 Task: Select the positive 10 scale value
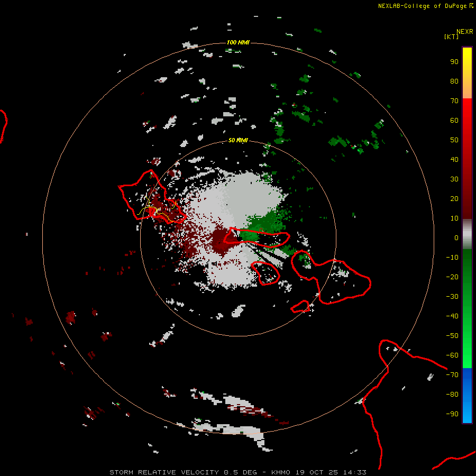point(454,218)
